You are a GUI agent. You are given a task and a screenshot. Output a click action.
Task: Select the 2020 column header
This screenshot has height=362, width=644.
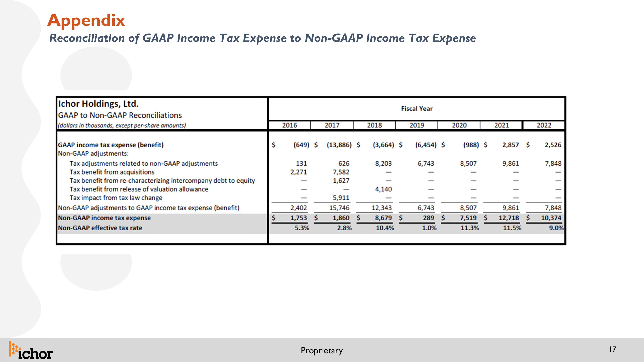459,125
